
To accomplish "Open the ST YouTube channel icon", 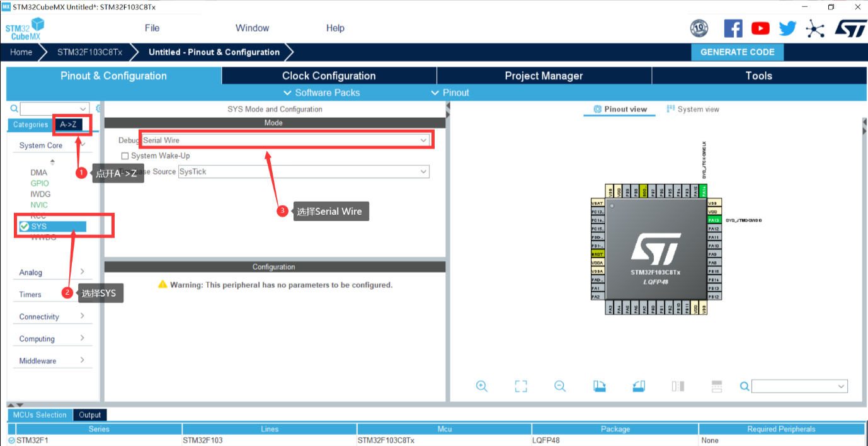I will coord(760,28).
